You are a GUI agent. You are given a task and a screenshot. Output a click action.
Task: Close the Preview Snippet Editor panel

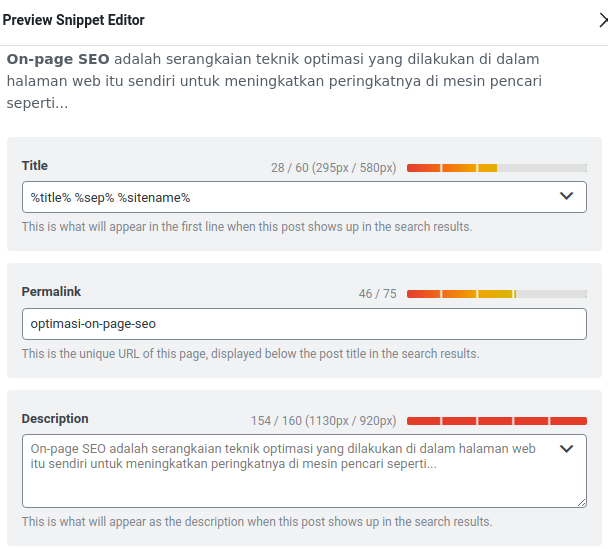click(x=602, y=20)
